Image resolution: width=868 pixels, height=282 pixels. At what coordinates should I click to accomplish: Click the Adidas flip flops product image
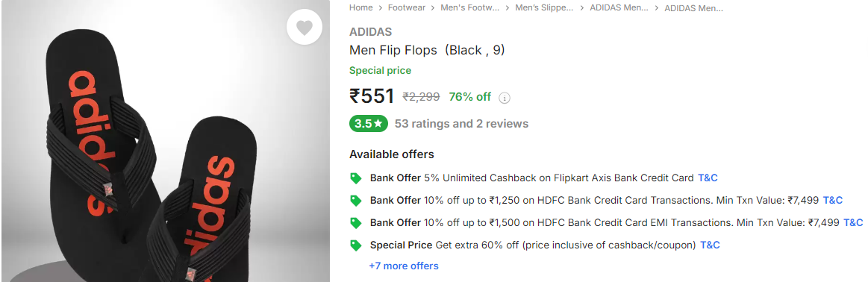tap(166, 141)
